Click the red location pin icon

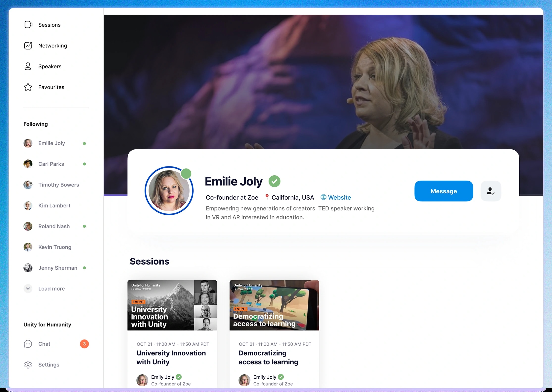(x=267, y=197)
